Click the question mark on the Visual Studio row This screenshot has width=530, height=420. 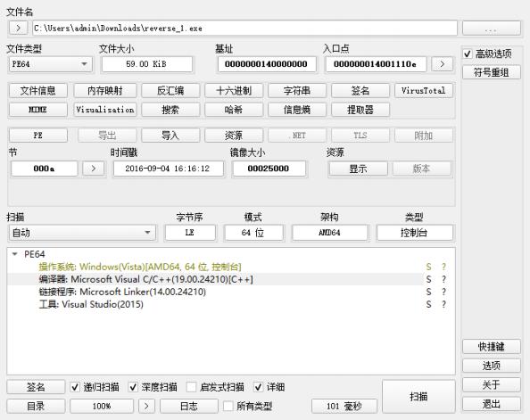[443, 304]
